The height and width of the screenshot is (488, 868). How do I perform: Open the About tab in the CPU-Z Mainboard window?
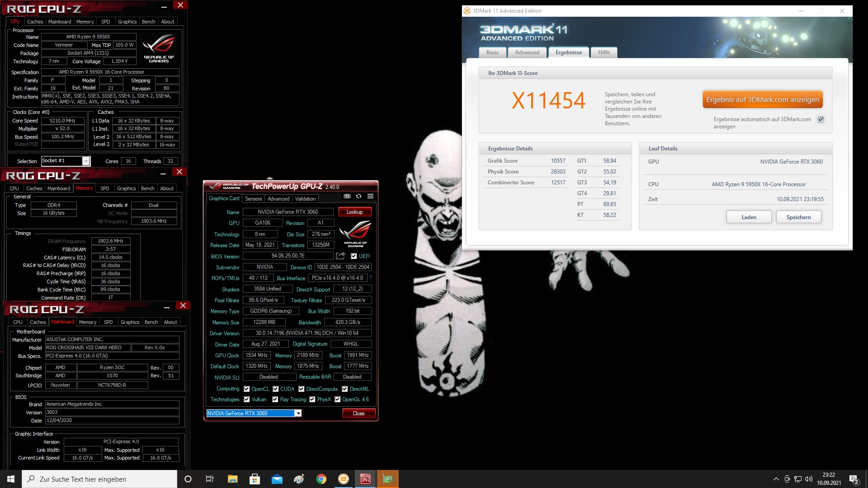tap(170, 322)
